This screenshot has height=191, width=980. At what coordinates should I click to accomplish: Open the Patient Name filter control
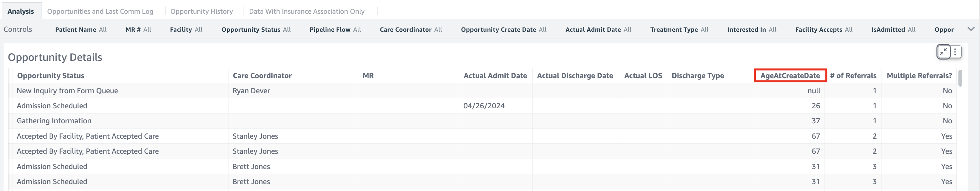click(81, 30)
